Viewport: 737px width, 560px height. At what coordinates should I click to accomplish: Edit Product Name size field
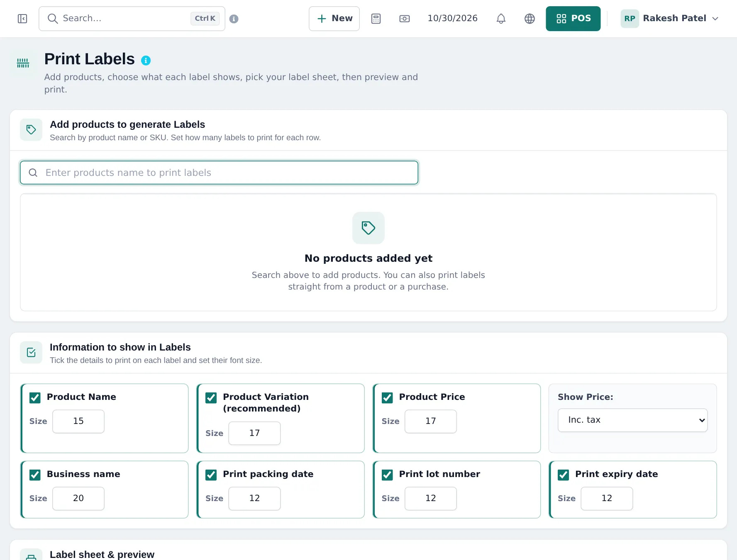click(78, 421)
